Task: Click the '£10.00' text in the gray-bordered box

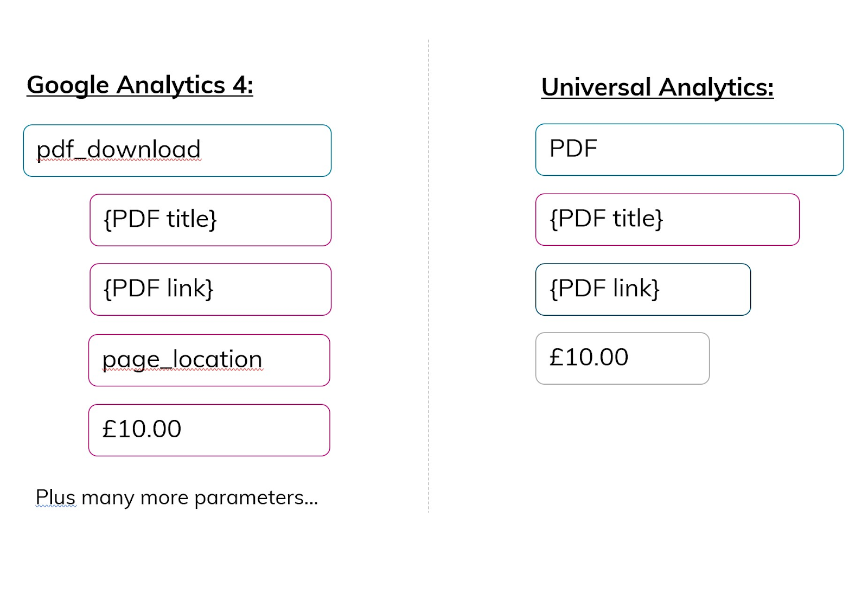Action: [589, 358]
